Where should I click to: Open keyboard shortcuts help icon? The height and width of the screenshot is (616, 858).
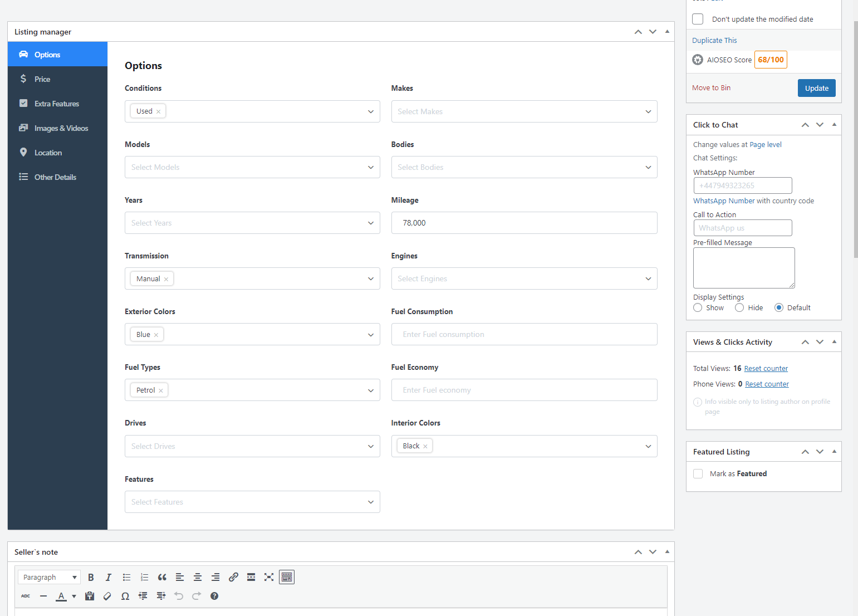click(x=214, y=596)
